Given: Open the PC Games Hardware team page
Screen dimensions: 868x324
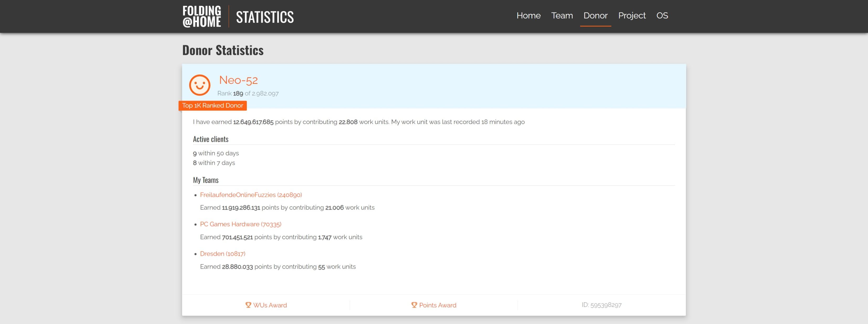Looking at the screenshot, I should point(240,224).
